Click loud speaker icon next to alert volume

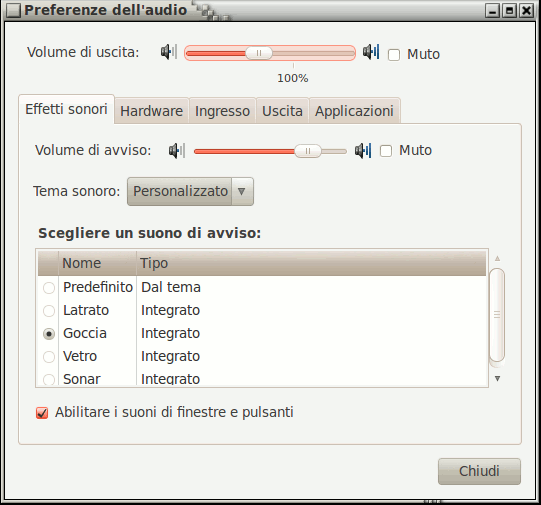coord(363,151)
